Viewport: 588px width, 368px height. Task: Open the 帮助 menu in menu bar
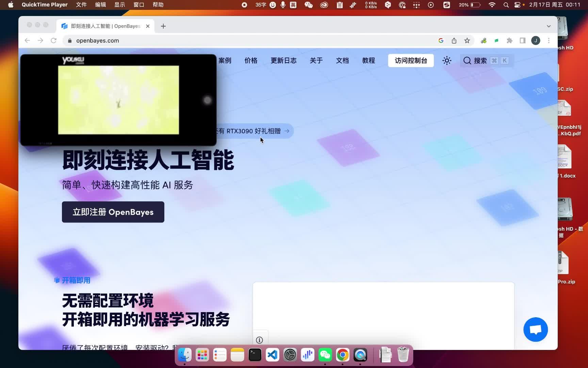tap(158, 5)
